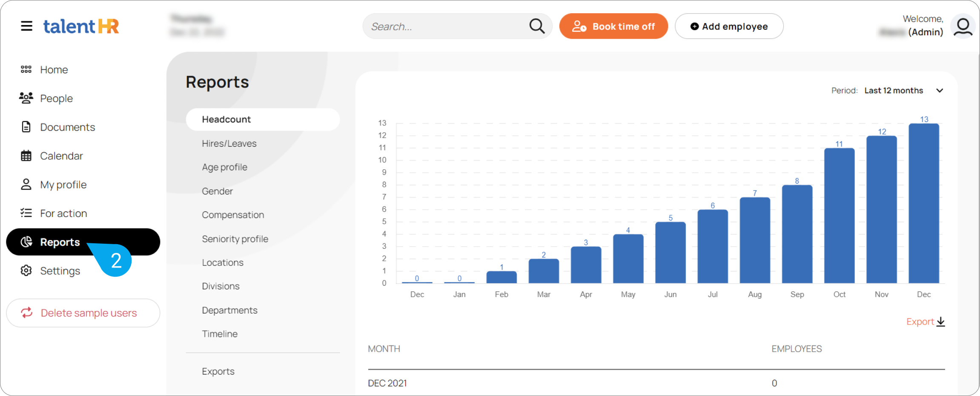Click the talentHR logo

(x=81, y=26)
